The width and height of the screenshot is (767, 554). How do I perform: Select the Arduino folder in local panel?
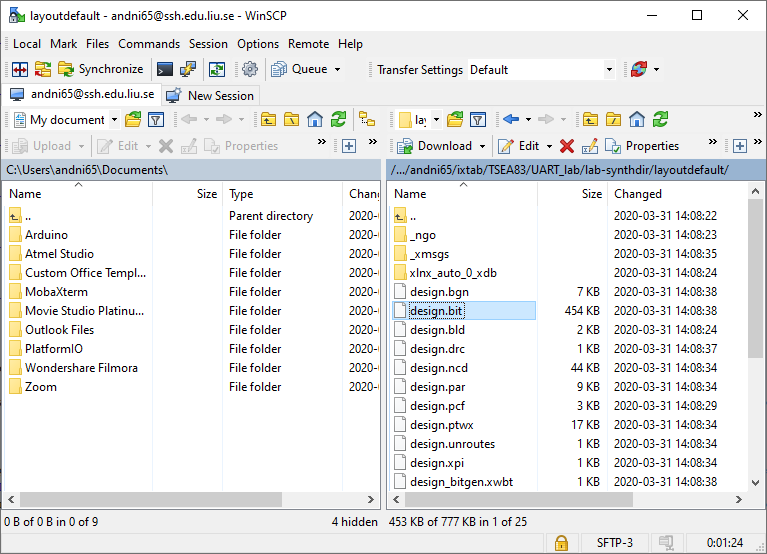click(x=46, y=235)
